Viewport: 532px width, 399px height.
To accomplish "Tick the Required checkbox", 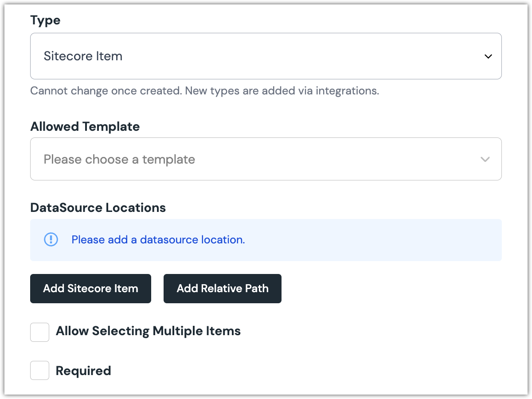I will [x=39, y=371].
